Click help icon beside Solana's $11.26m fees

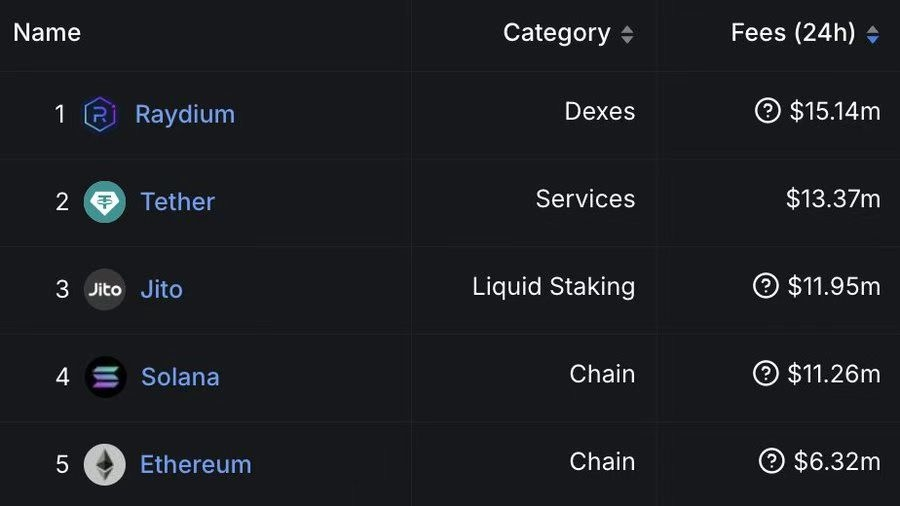pyautogui.click(x=766, y=373)
